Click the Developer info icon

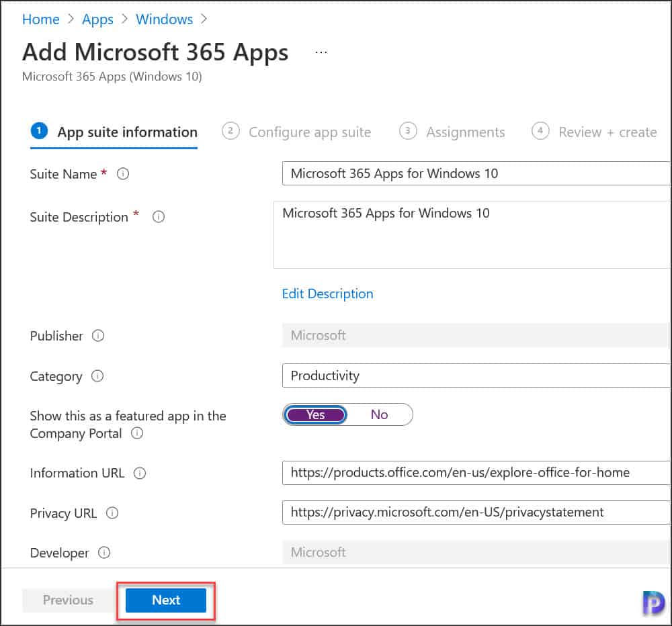pos(104,552)
